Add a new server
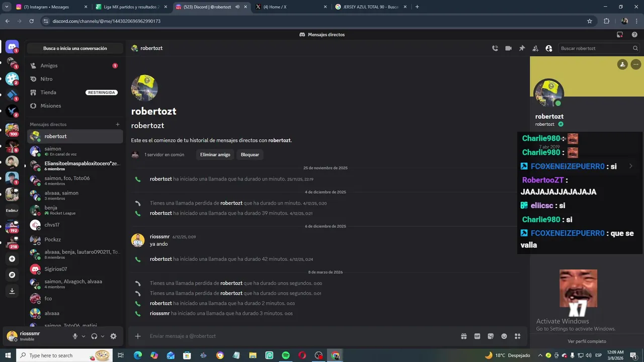This screenshot has height=362, width=644. click(12, 258)
